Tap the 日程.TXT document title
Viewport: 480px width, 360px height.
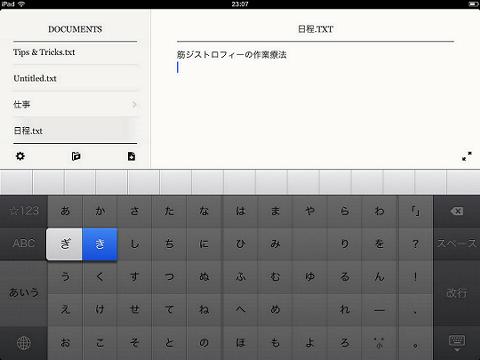tap(315, 29)
